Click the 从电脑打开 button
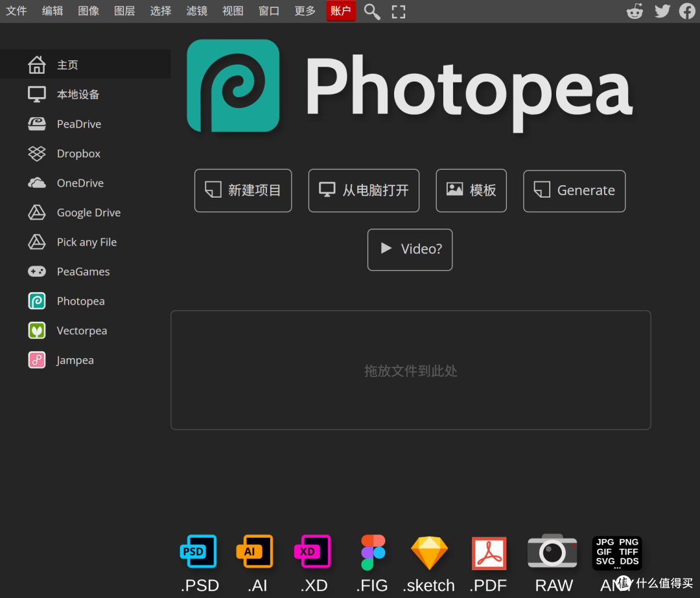Screen dimensions: 700x598 click(x=364, y=190)
